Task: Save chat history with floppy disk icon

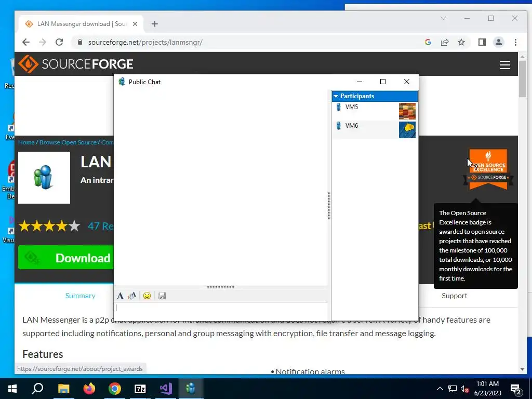Action: pos(162,296)
